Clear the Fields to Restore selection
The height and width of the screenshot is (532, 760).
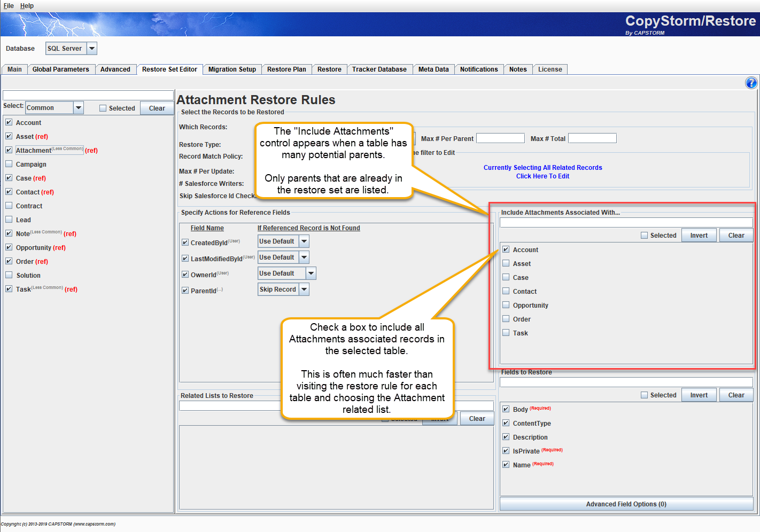(736, 395)
